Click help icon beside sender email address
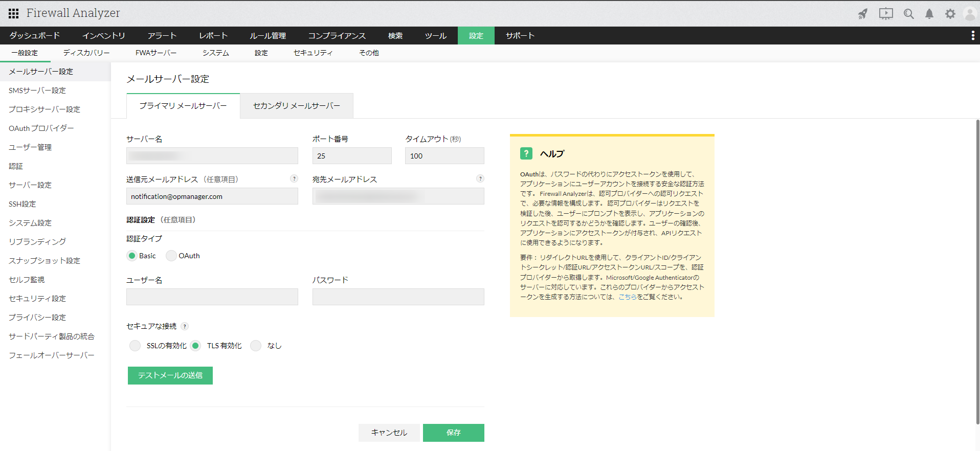Image resolution: width=980 pixels, height=451 pixels. point(294,178)
